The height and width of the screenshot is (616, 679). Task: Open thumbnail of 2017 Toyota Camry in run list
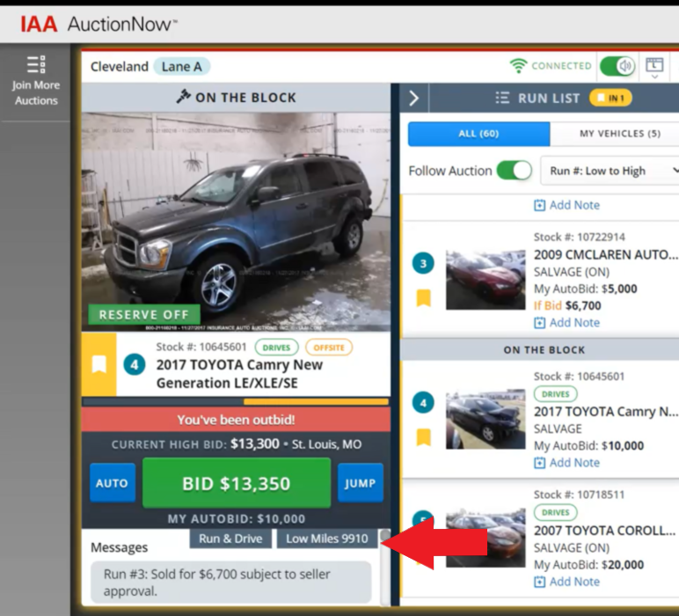(x=486, y=419)
